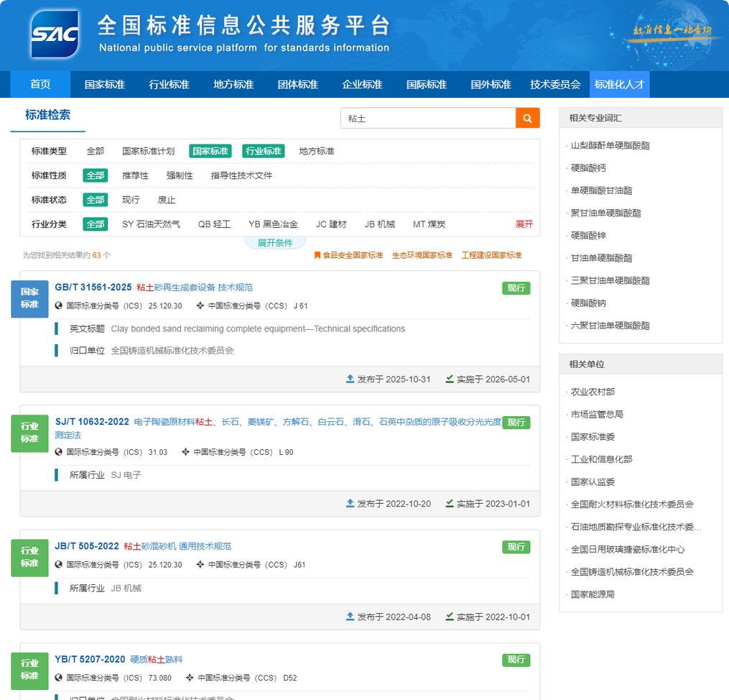Screen dimensions: 729x700
Task: Click the bookmark icon beside 食品安全国家标准
Action: [x=317, y=255]
